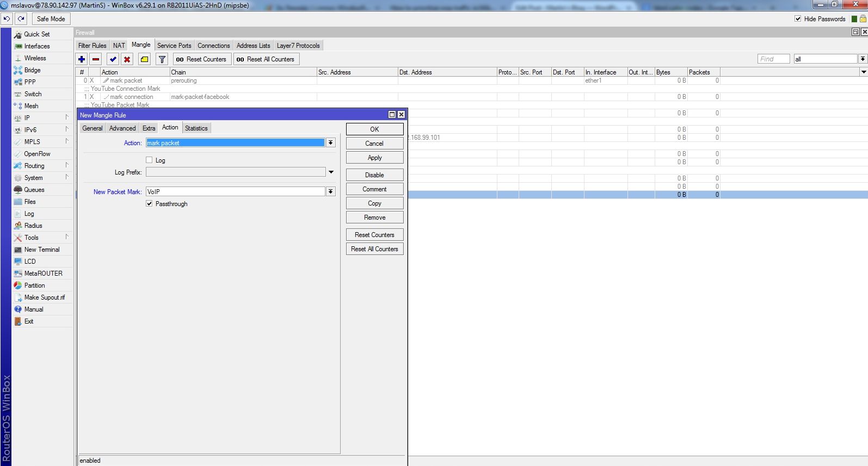Click the Find search field
This screenshot has width=868, height=466.
(x=773, y=59)
